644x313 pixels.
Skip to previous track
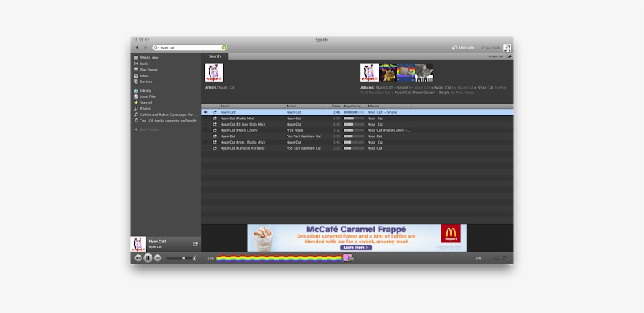138,258
